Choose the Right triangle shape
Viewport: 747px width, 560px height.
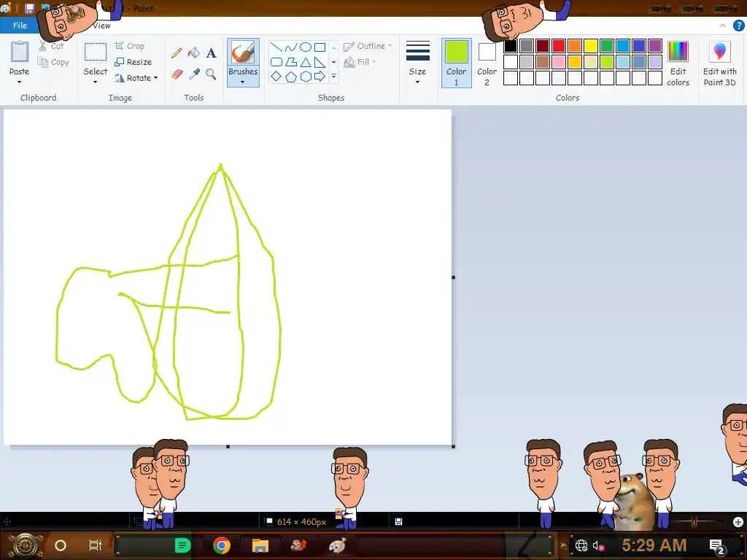click(320, 62)
